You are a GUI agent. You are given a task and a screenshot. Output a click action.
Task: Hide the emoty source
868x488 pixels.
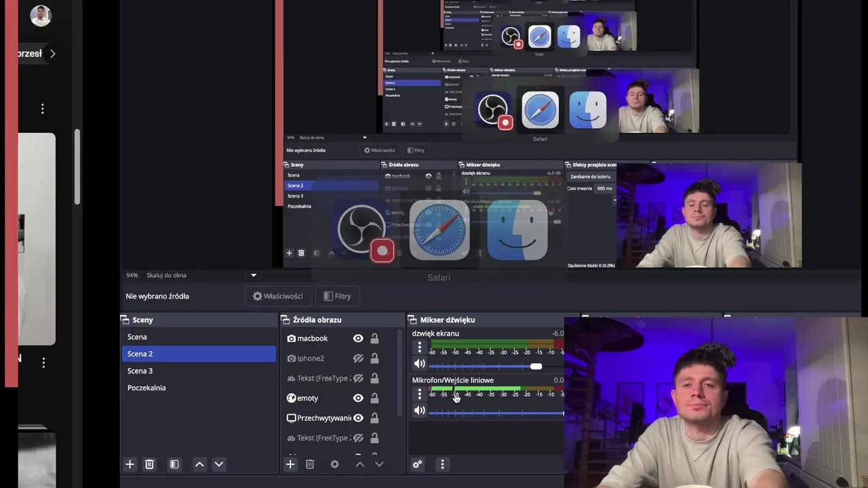pos(358,398)
